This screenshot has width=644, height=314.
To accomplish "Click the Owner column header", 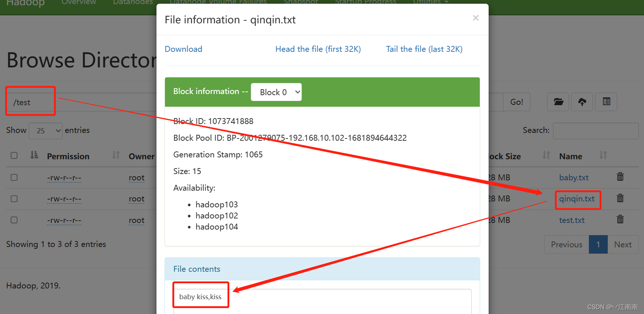I will pos(142,156).
